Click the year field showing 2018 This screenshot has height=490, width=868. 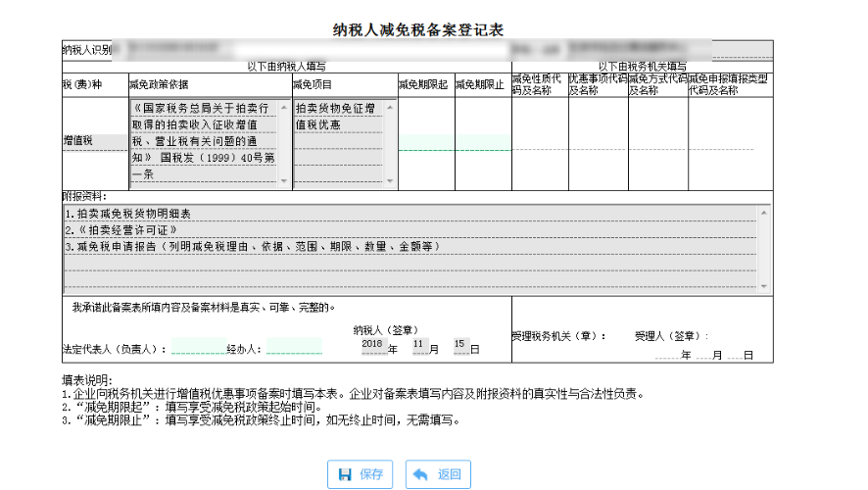(373, 346)
